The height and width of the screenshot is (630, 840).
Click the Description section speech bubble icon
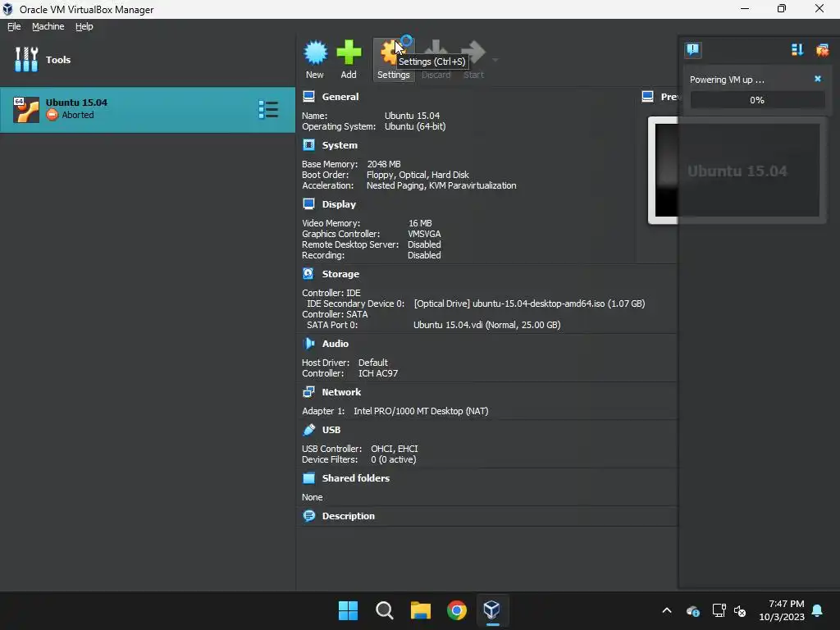point(308,516)
